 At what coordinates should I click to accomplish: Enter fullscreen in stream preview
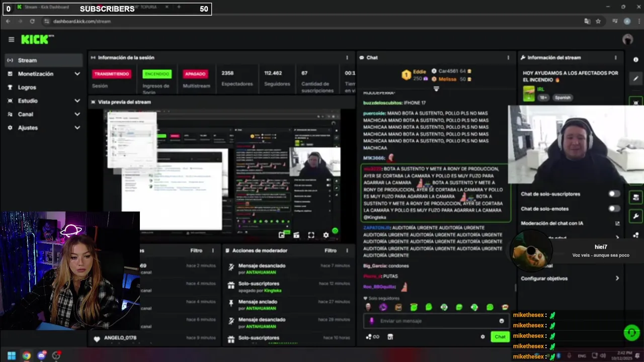pyautogui.click(x=311, y=235)
